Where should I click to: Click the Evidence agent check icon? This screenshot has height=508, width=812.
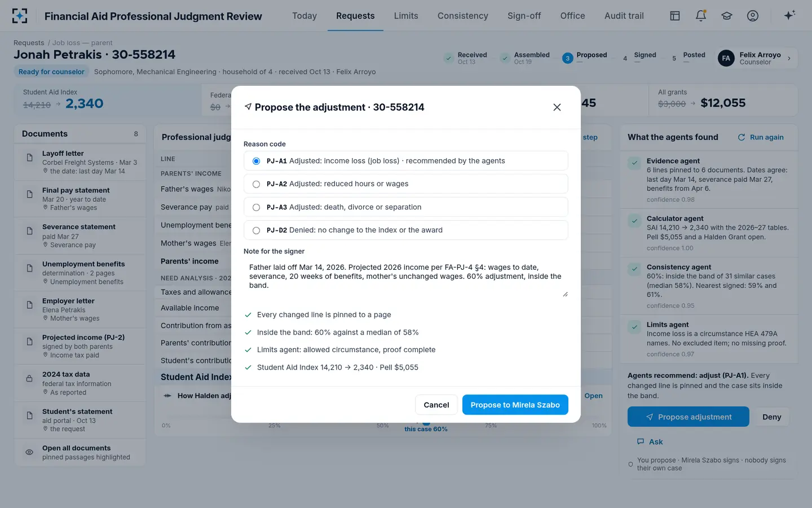pyautogui.click(x=634, y=163)
